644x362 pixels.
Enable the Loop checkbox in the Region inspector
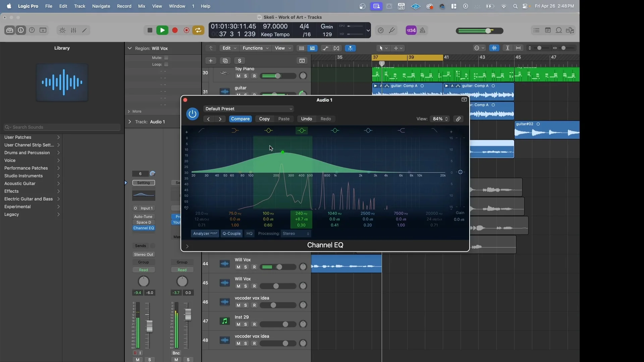166,64
